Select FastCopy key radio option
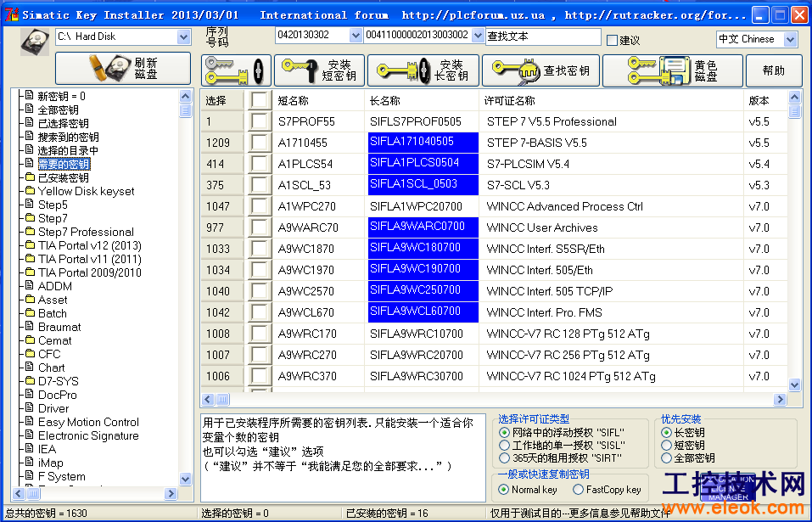This screenshot has width=812, height=522. pos(578,490)
